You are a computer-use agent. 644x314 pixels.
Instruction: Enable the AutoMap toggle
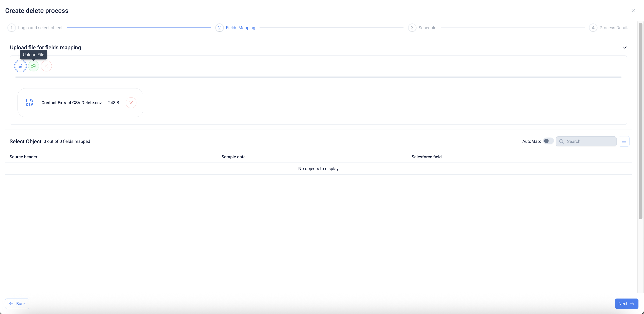tap(548, 141)
